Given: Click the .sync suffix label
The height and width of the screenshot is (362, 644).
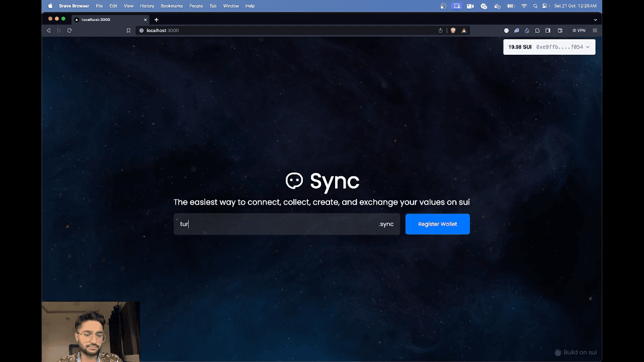Looking at the screenshot, I should [x=386, y=224].
